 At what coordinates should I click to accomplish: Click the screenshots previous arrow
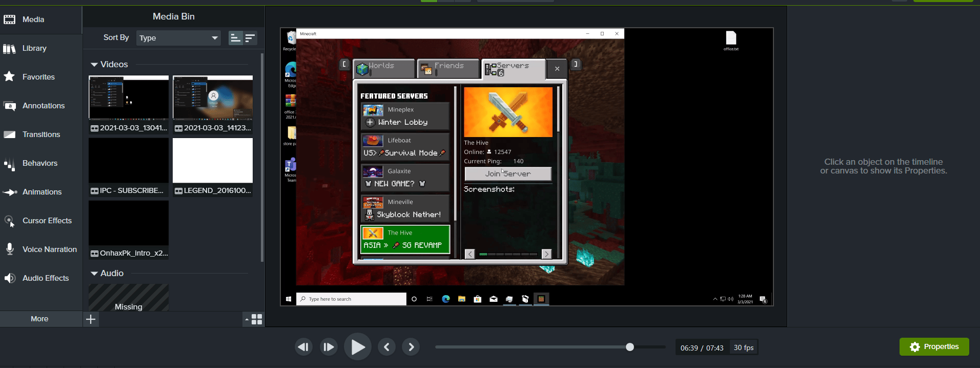(469, 254)
